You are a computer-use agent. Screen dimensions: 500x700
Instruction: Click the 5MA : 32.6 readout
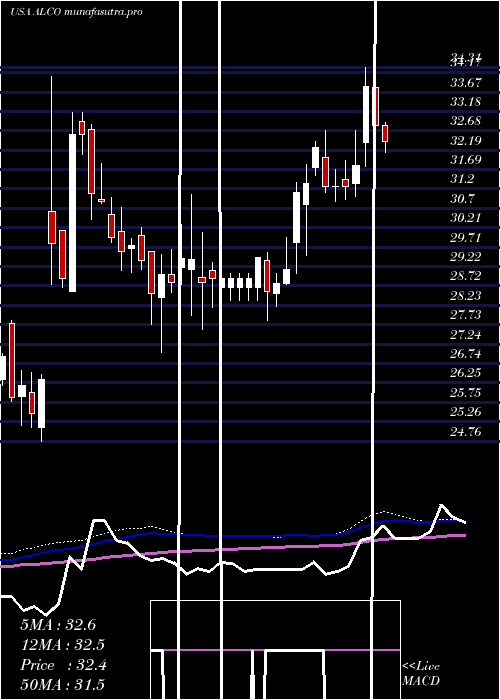(x=58, y=625)
